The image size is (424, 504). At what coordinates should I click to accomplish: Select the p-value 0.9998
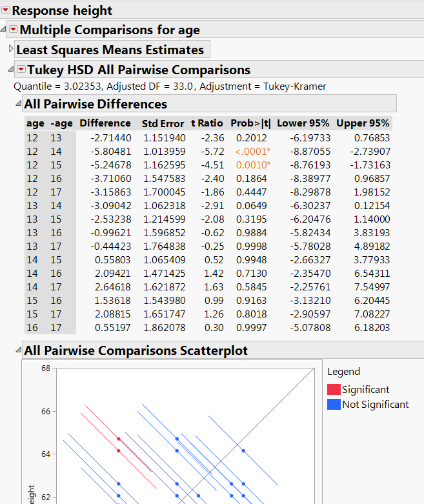pos(252,247)
